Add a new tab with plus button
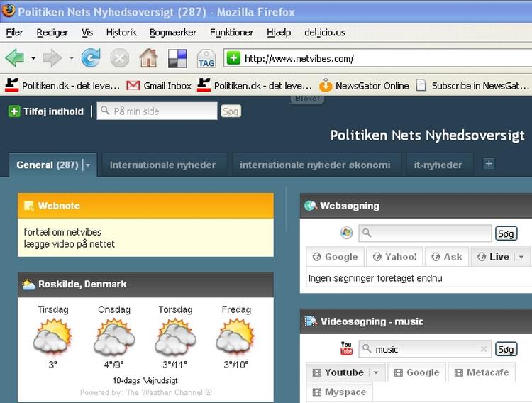The height and width of the screenshot is (403, 532). [x=489, y=164]
